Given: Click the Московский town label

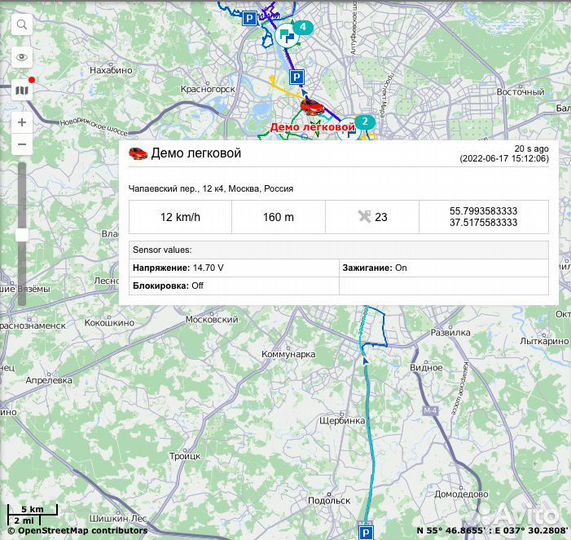Looking at the screenshot, I should point(212,320).
